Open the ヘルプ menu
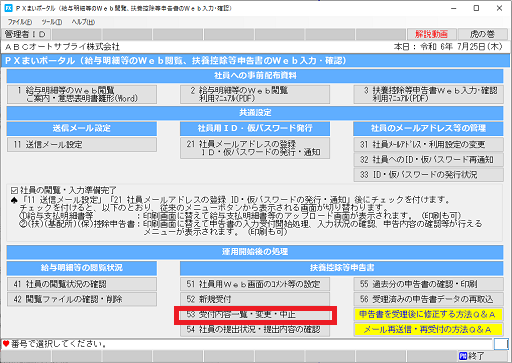Image resolution: width=512 pixels, height=363 pixels. coord(83,22)
